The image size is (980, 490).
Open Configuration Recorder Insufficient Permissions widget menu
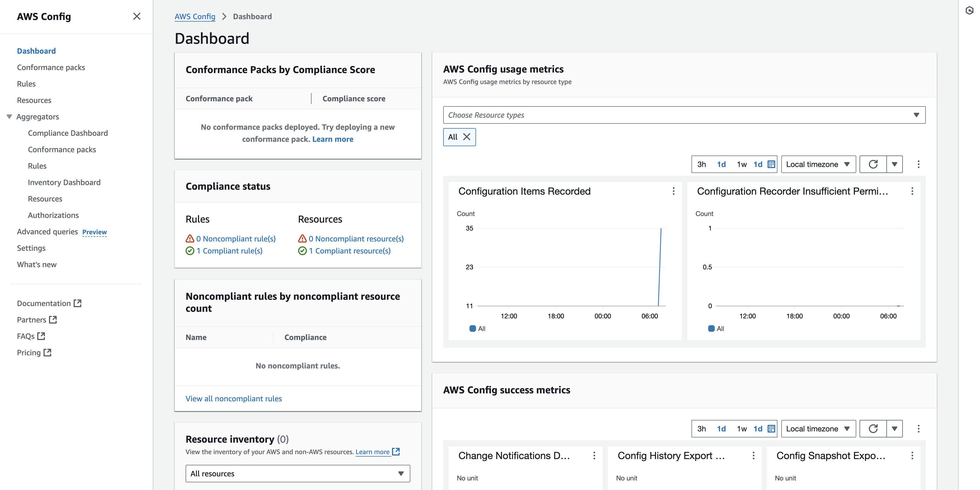(912, 191)
